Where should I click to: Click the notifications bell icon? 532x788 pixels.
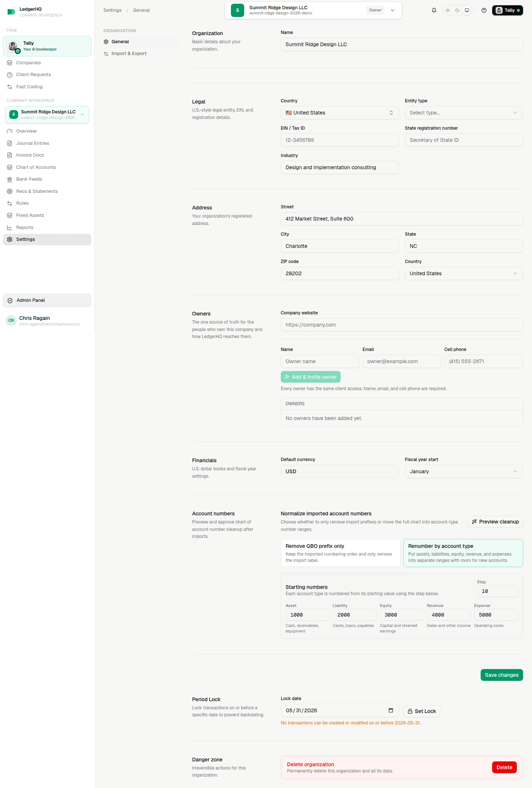tap(434, 10)
